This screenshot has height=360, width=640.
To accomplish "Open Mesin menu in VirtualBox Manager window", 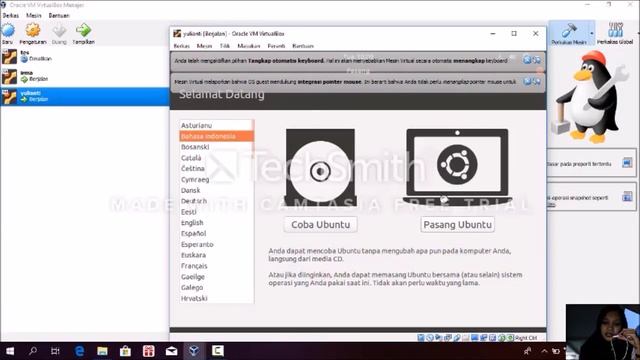I will (x=34, y=15).
